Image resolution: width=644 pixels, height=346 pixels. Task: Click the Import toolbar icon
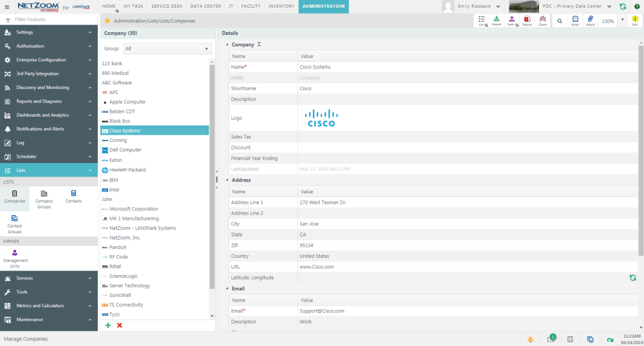[x=497, y=20]
